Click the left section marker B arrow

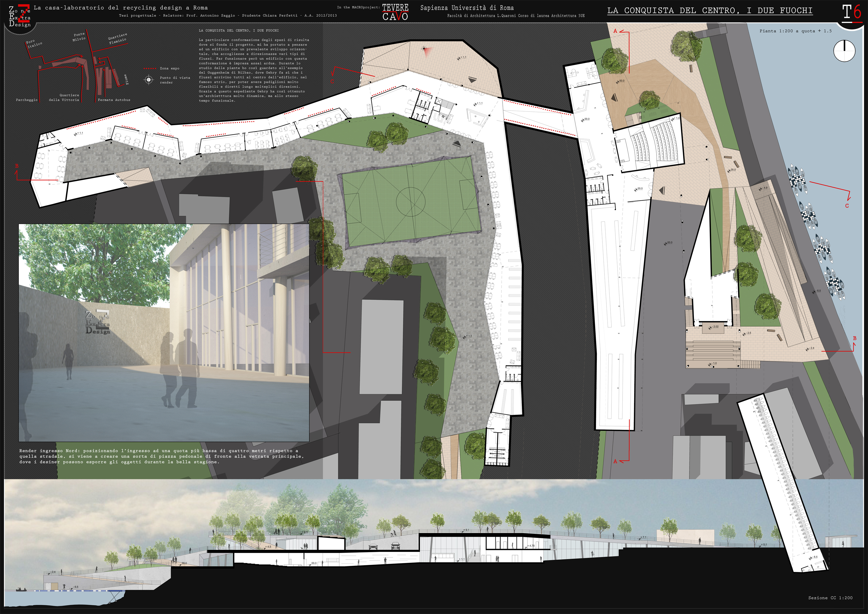pos(17,172)
